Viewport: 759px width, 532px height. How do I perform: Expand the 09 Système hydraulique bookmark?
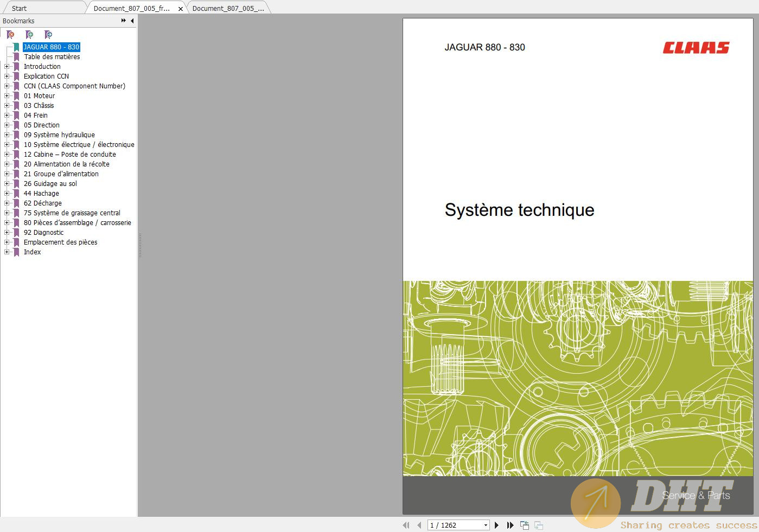[7, 135]
